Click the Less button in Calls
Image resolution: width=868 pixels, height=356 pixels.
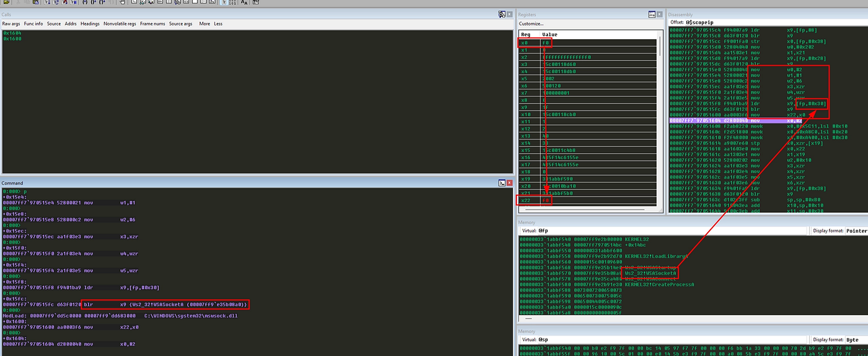pyautogui.click(x=218, y=24)
